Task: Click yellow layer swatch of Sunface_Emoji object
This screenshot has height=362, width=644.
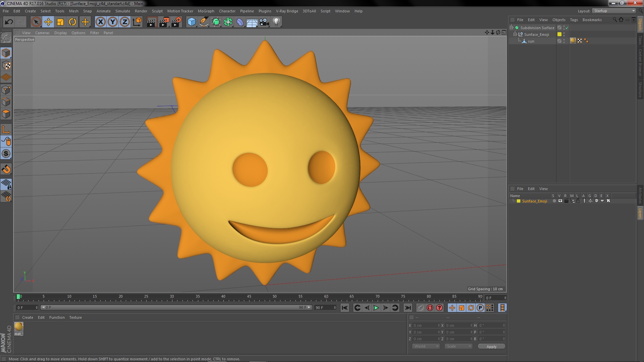Action: click(x=559, y=34)
